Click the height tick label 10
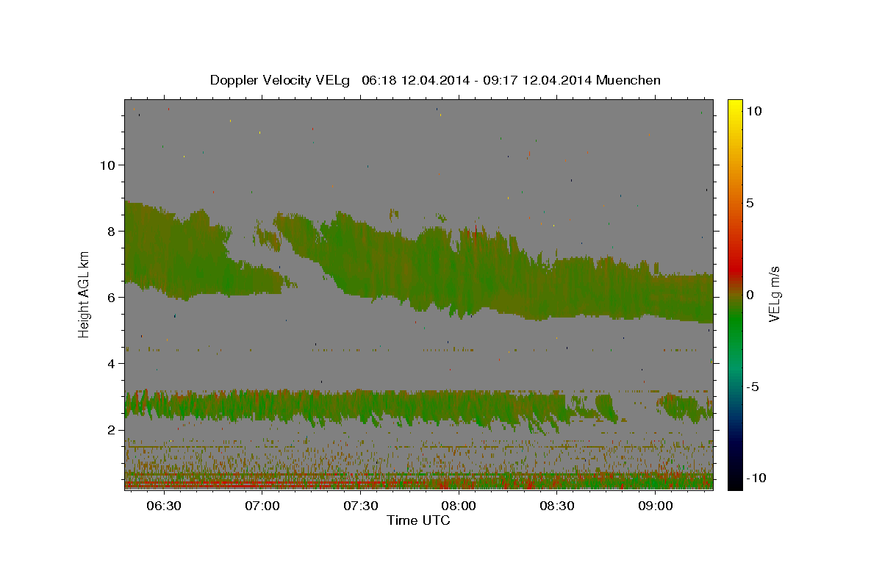Screen dimensions: 882x588 point(107,165)
